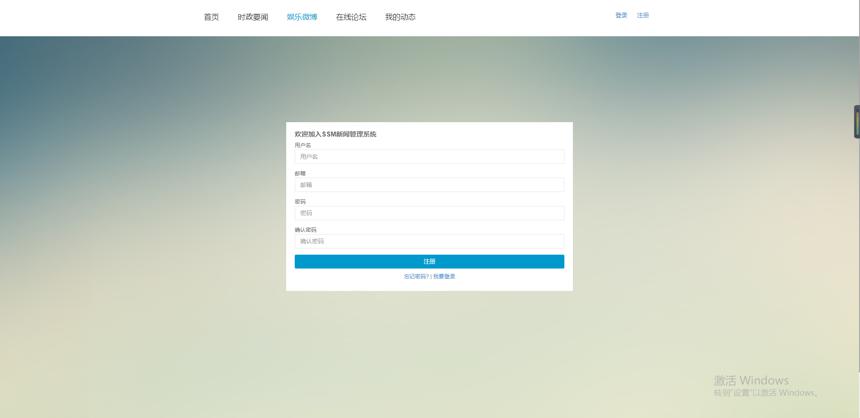Click into the 密码 input field

[429, 213]
